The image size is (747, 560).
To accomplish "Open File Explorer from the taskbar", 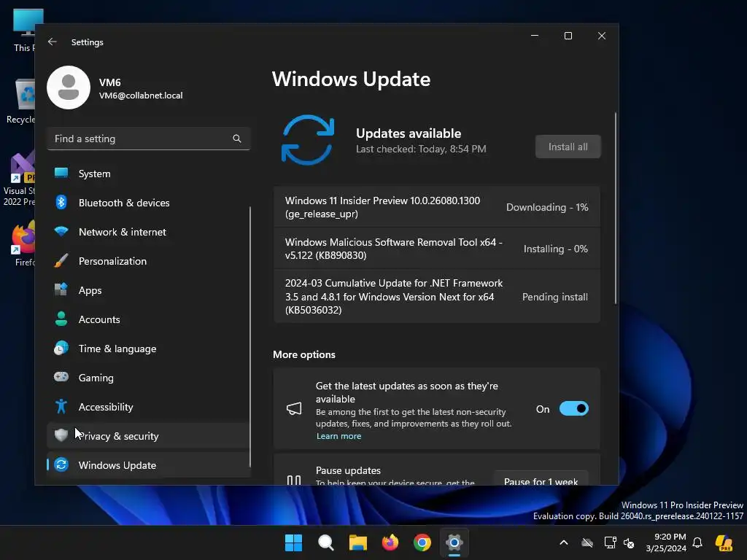I will 357,542.
